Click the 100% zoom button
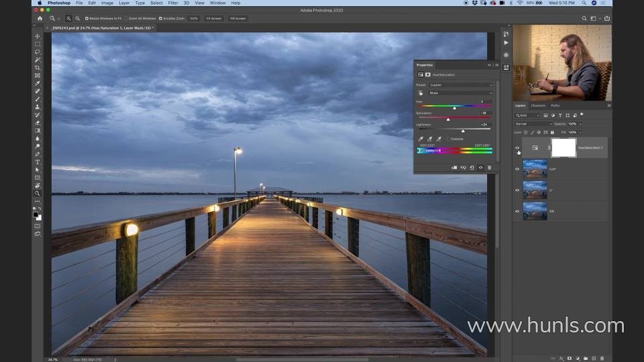The height and width of the screenshot is (362, 644). [193, 19]
